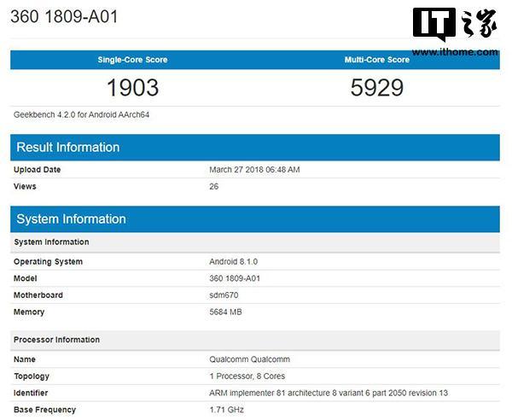Click Geekbench 4.2.0 for Android AArch64 text

click(x=76, y=114)
